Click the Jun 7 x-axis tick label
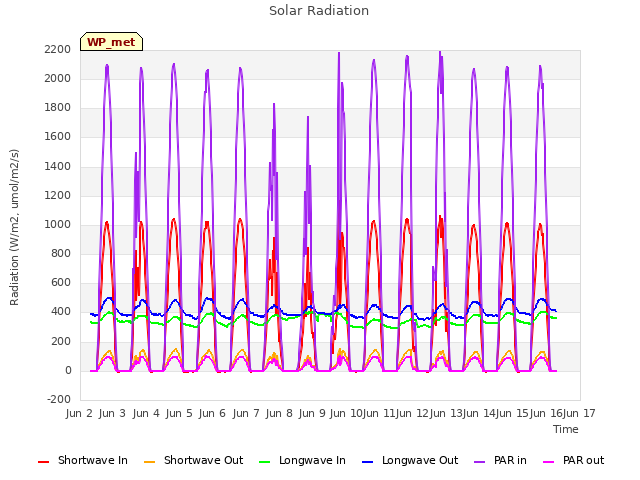This screenshot has width=640, height=480. click(x=246, y=413)
